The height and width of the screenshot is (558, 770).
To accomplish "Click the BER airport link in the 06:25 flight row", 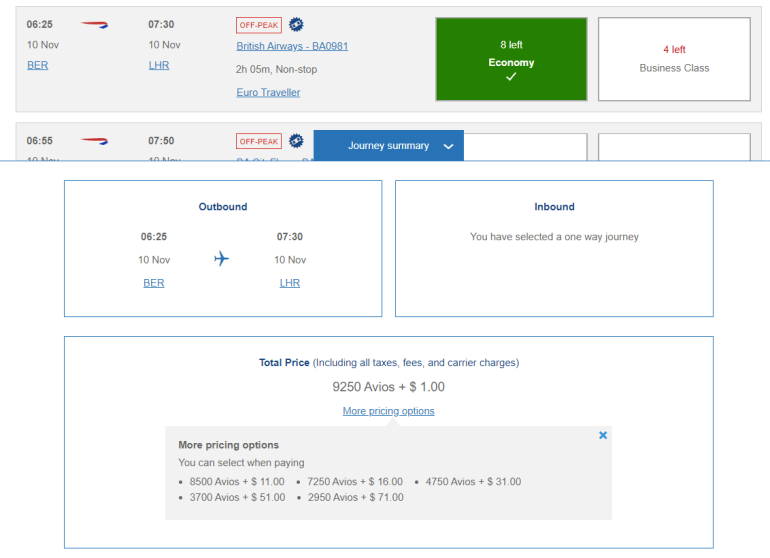I will point(37,65).
